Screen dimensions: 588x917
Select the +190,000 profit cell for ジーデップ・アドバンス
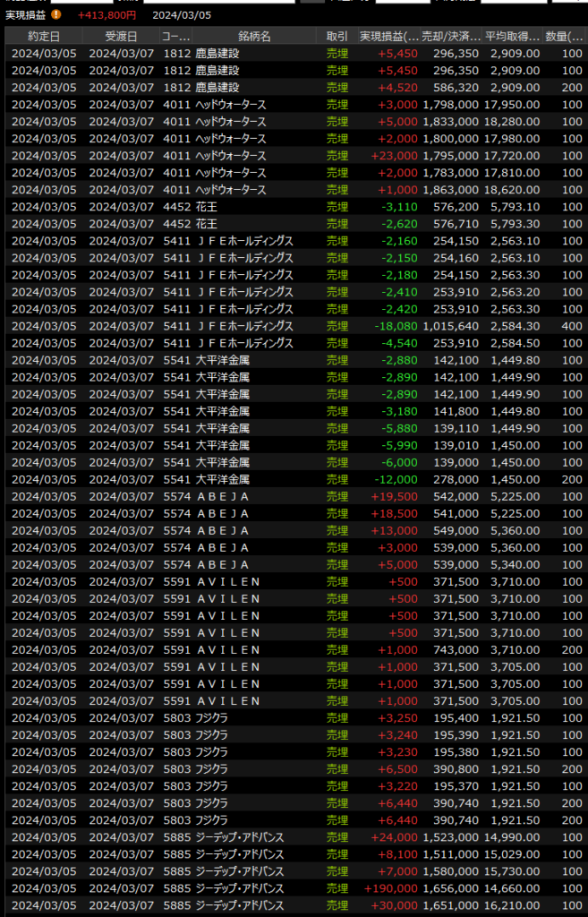390,888
